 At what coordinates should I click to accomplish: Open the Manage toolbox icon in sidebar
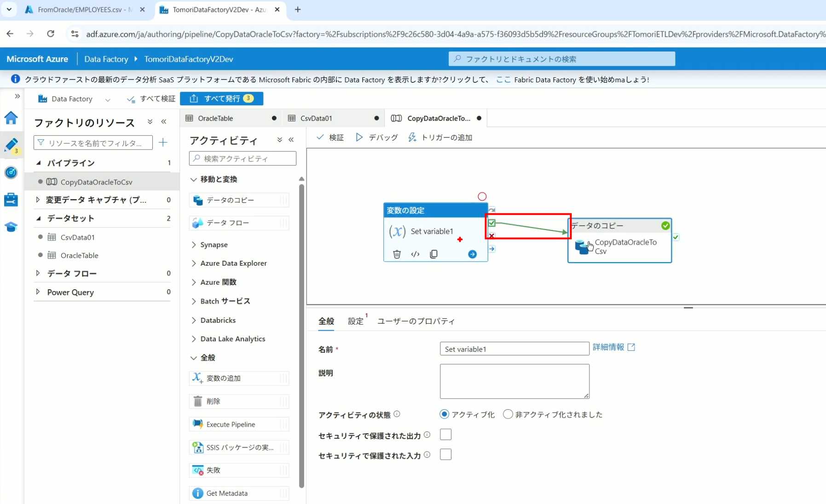pyautogui.click(x=11, y=200)
